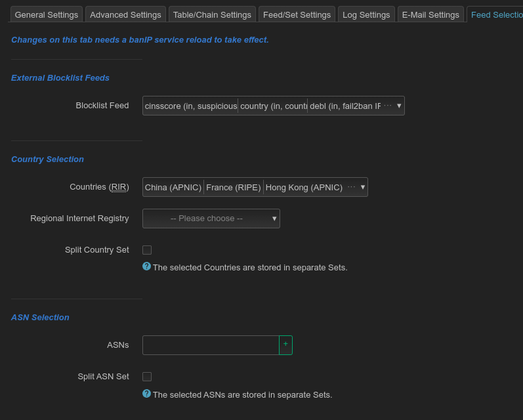The height and width of the screenshot is (420, 523).
Task: Click the China (APNIC) country tag
Action: pyautogui.click(x=173, y=187)
